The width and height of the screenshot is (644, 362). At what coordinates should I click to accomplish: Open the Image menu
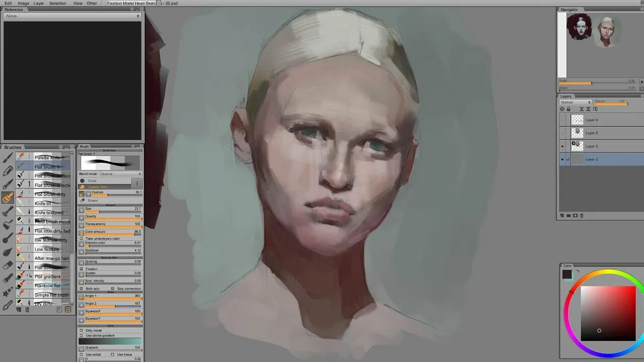tap(23, 3)
